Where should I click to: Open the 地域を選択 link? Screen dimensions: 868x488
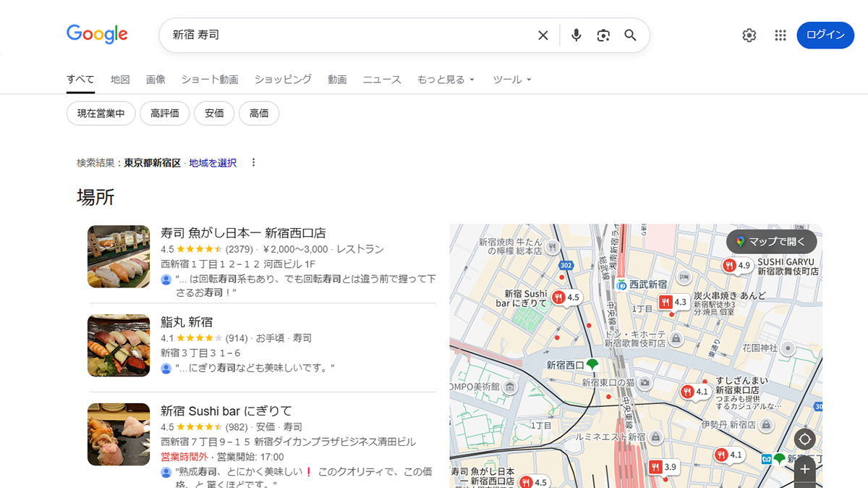[210, 163]
